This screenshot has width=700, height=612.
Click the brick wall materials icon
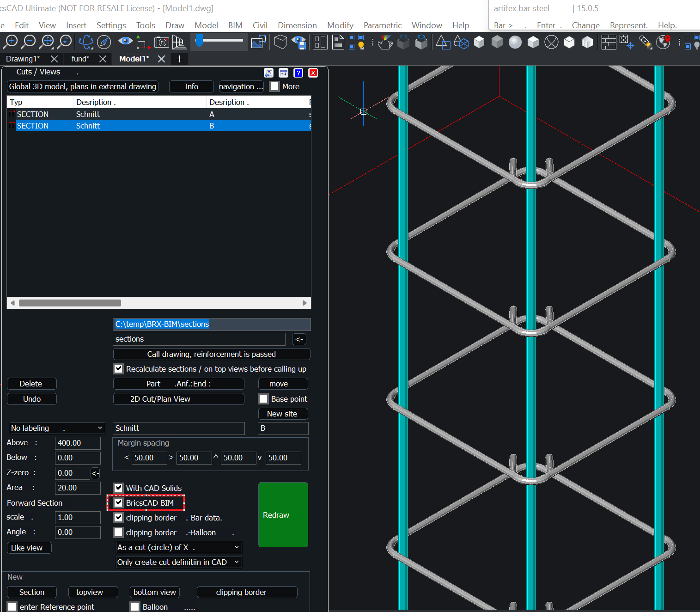609,43
